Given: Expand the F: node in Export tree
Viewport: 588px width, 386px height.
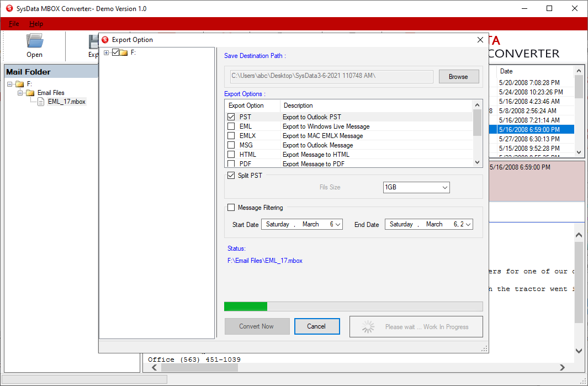Looking at the screenshot, I should tap(107, 53).
